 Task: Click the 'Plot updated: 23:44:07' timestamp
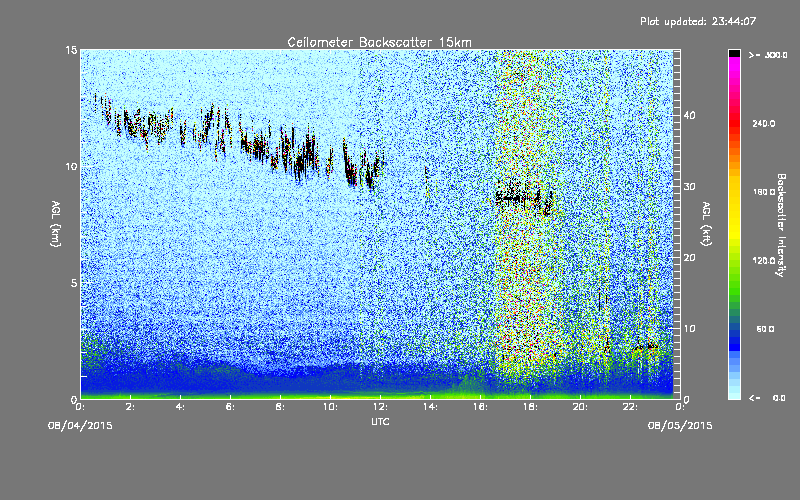[x=698, y=21]
